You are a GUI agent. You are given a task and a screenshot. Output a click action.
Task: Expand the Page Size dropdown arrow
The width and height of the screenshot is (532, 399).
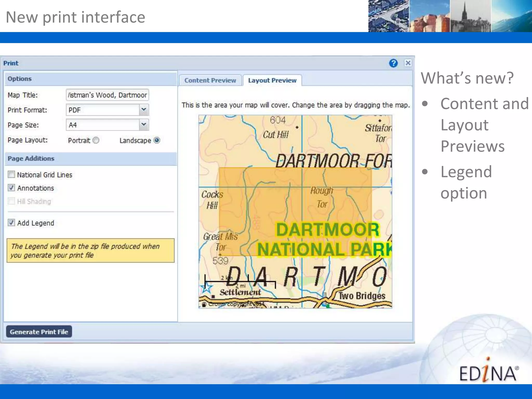pyautogui.click(x=144, y=125)
